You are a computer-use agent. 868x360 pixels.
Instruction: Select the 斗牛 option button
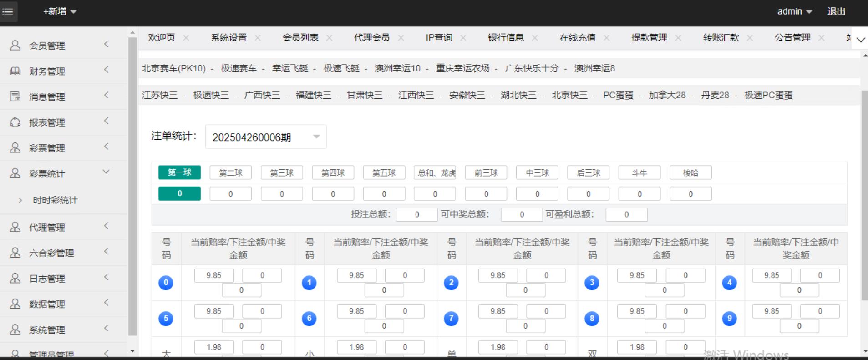pyautogui.click(x=639, y=173)
